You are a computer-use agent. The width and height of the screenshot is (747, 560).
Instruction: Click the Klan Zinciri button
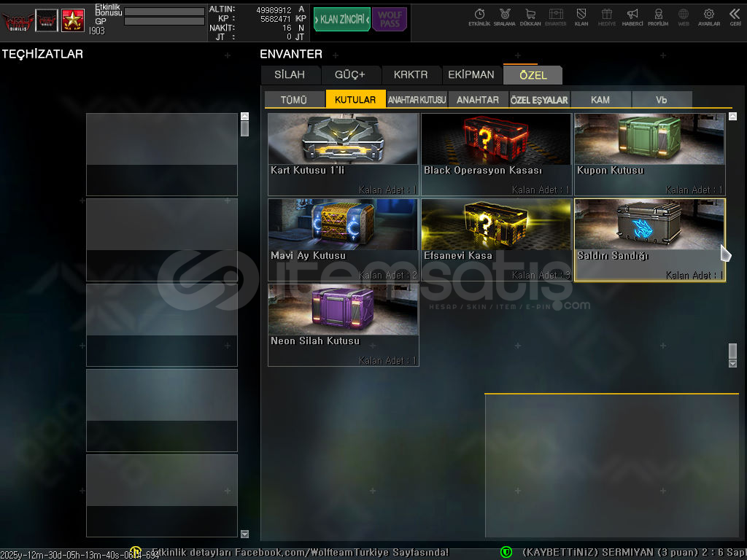click(341, 20)
